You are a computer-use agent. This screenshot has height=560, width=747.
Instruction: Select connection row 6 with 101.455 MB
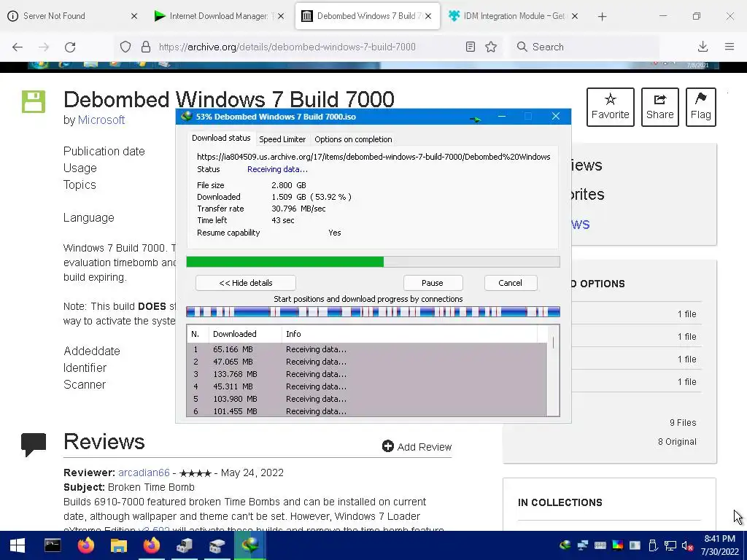[x=367, y=411]
